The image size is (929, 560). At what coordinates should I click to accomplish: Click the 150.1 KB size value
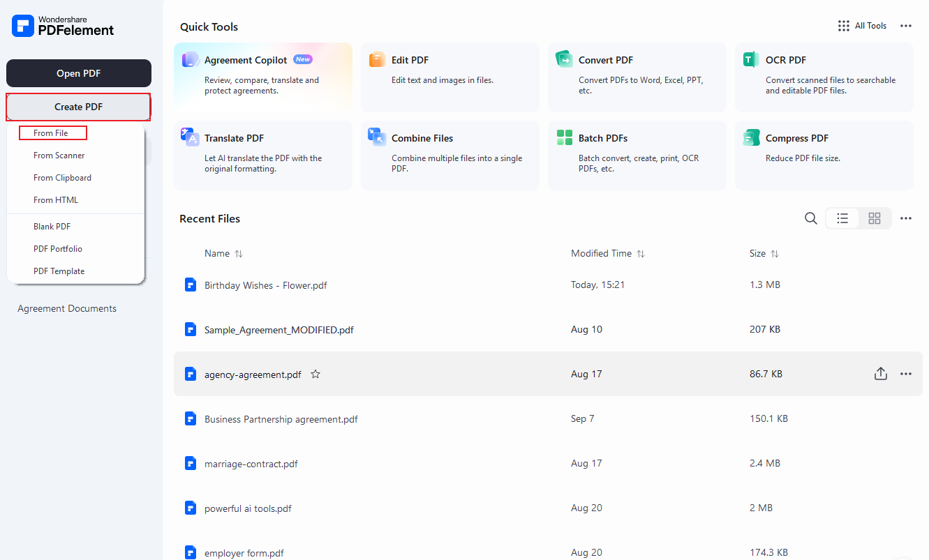[768, 418]
